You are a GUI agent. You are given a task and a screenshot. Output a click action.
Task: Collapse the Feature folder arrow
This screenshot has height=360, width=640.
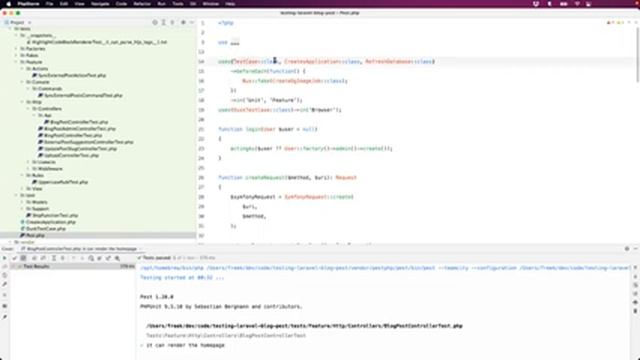coord(16,62)
